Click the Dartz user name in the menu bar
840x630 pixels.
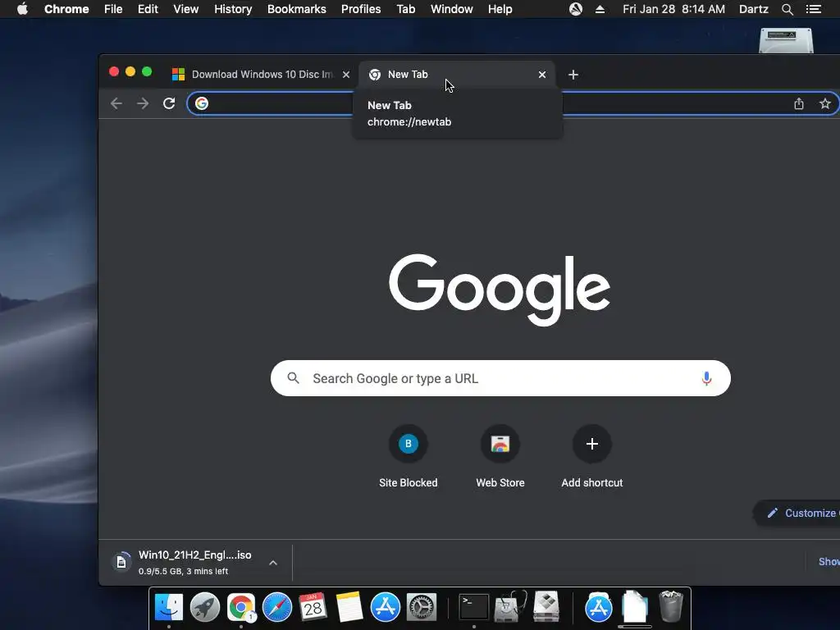pyautogui.click(x=754, y=9)
